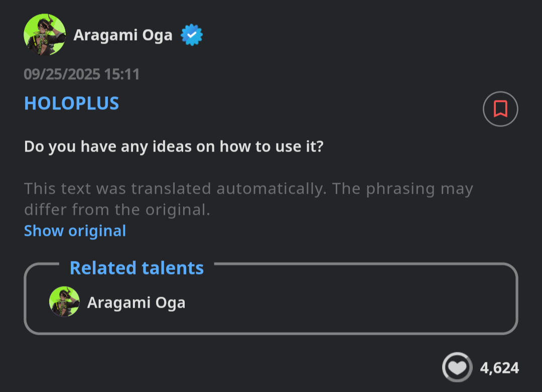Click the HOLOPLUS post title
Screen dimensions: 542x392
71,103
